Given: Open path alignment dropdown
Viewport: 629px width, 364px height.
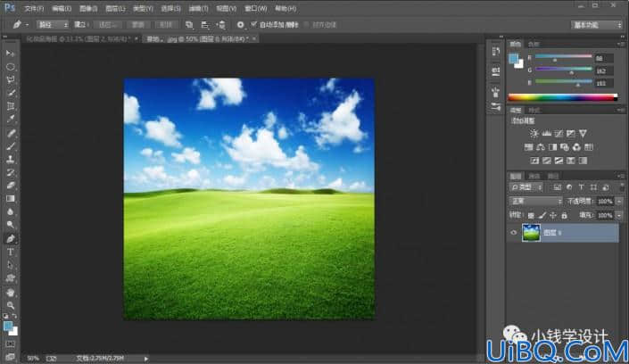Looking at the screenshot, I should coord(205,25).
